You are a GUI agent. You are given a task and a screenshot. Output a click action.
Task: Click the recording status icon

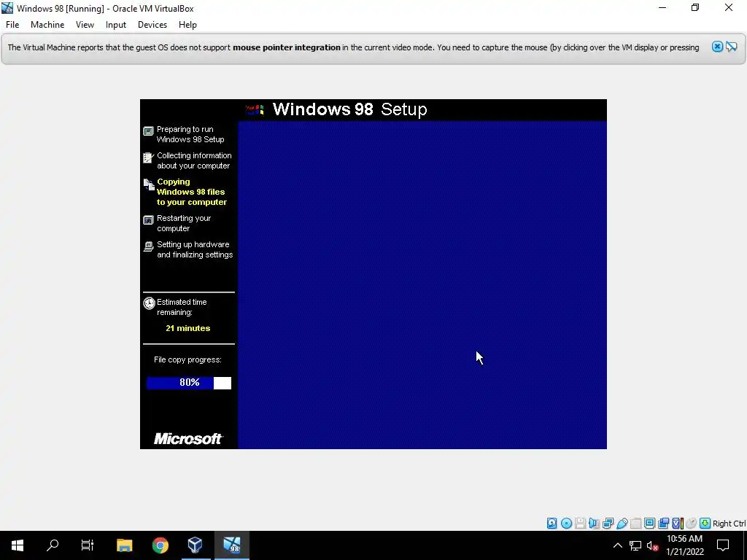pyautogui.click(x=663, y=524)
